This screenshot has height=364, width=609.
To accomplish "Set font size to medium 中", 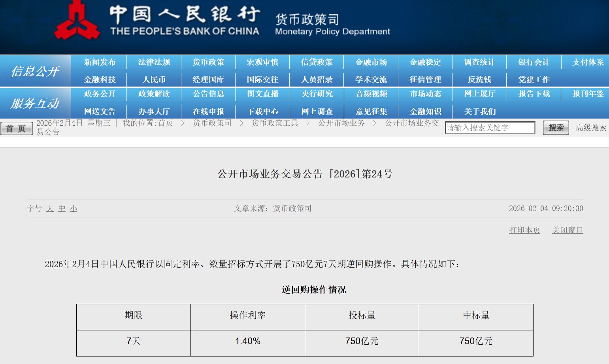I will coord(62,209).
